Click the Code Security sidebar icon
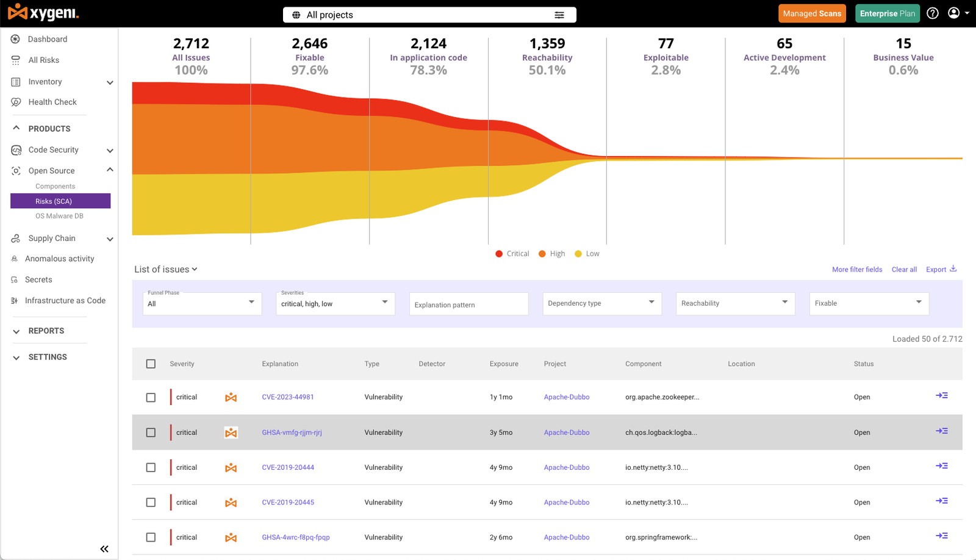This screenshot has height=560, width=976. coord(16,150)
